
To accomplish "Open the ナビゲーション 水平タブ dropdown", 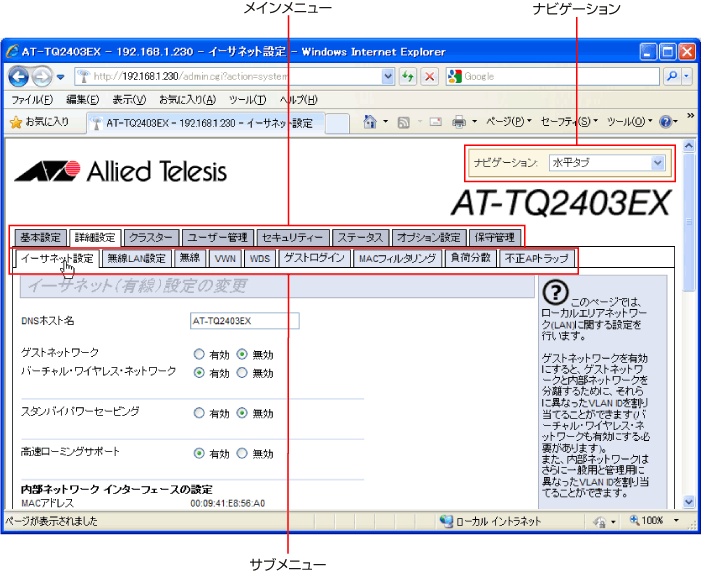I will 607,162.
